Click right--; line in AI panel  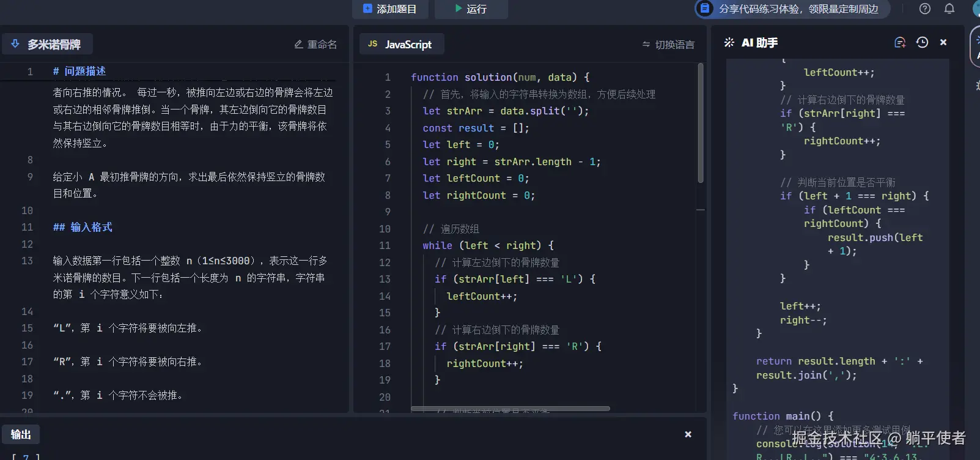click(x=803, y=320)
